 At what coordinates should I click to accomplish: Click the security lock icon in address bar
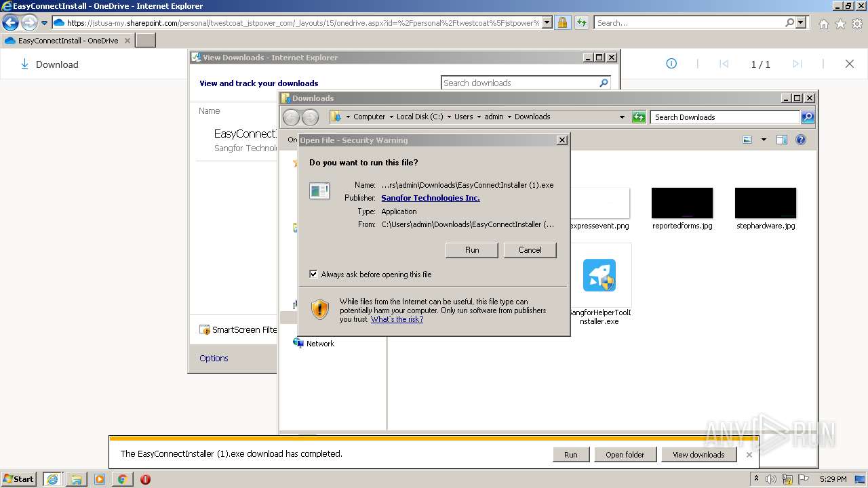point(562,22)
